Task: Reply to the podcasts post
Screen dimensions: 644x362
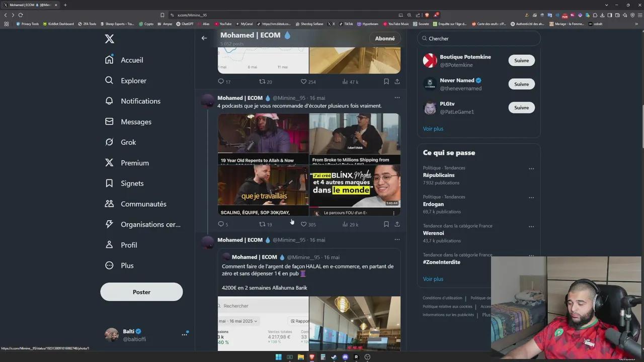Action: (x=223, y=224)
